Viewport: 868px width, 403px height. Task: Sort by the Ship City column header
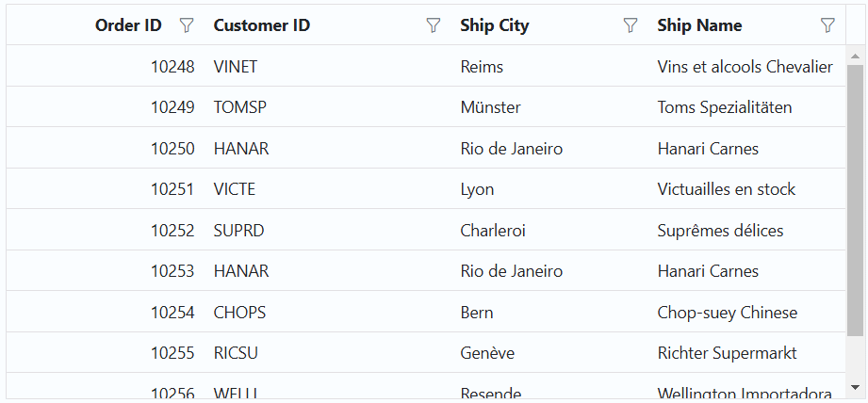(x=495, y=25)
